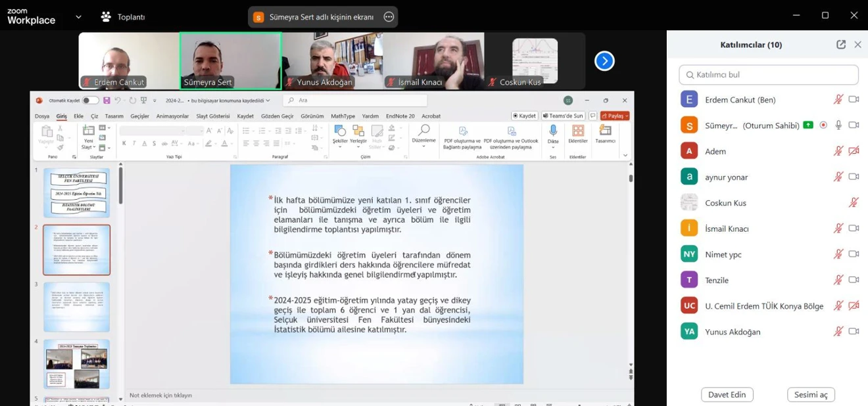Screen dimensions: 868x406
Task: Show next video thumbnails with blue arrow
Action: click(604, 61)
